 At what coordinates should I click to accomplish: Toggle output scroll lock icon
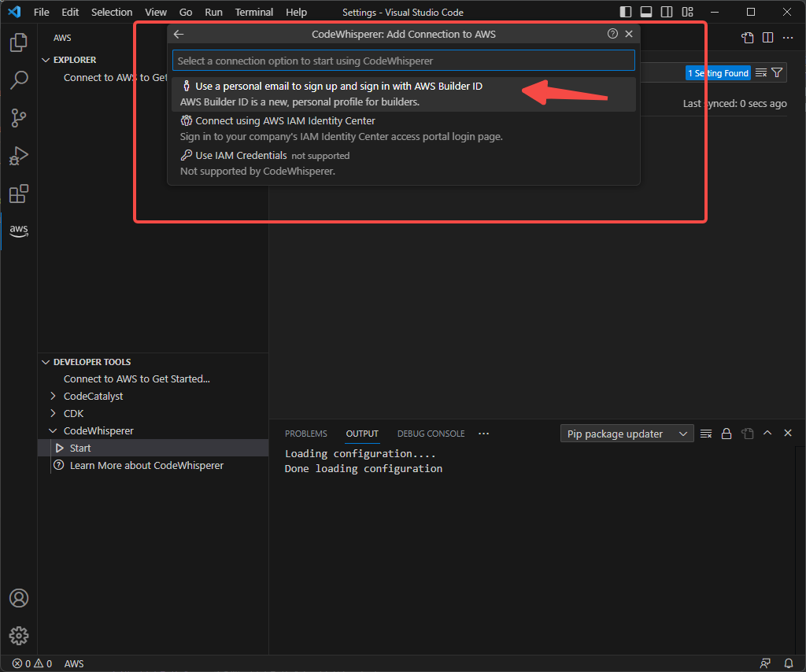pyautogui.click(x=727, y=434)
